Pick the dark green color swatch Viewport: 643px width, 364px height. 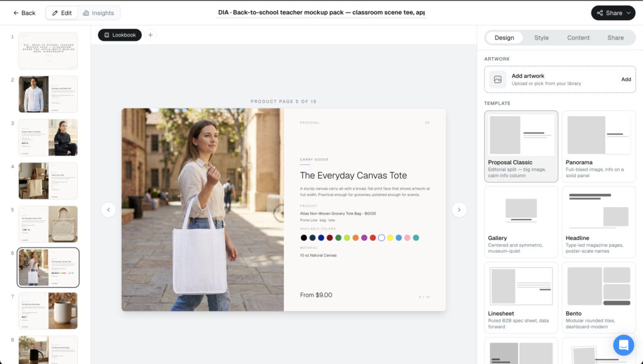click(x=338, y=238)
